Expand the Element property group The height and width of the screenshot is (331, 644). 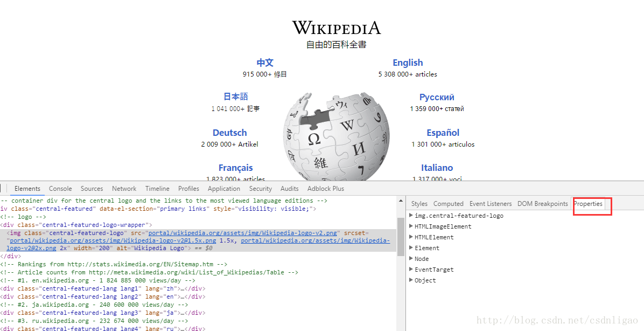pyautogui.click(x=411, y=247)
